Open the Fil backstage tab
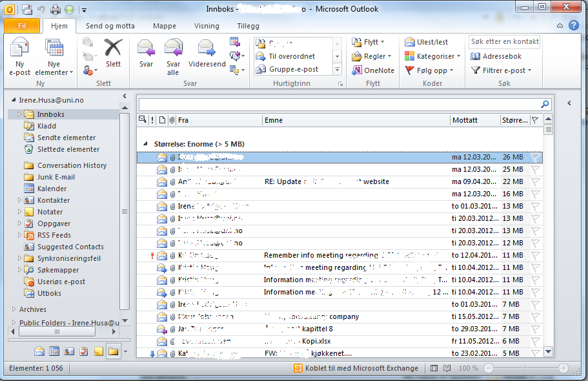 21,26
